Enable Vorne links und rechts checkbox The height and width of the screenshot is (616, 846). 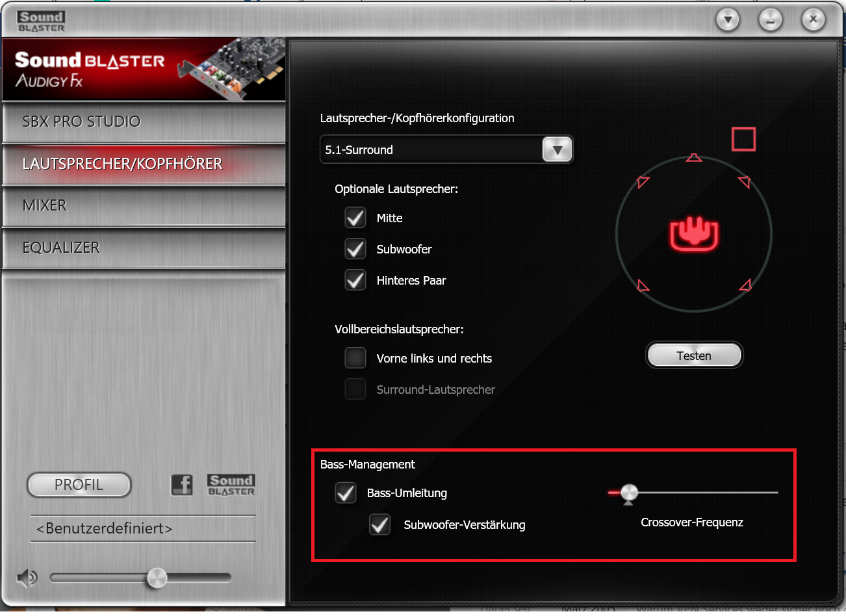355,358
